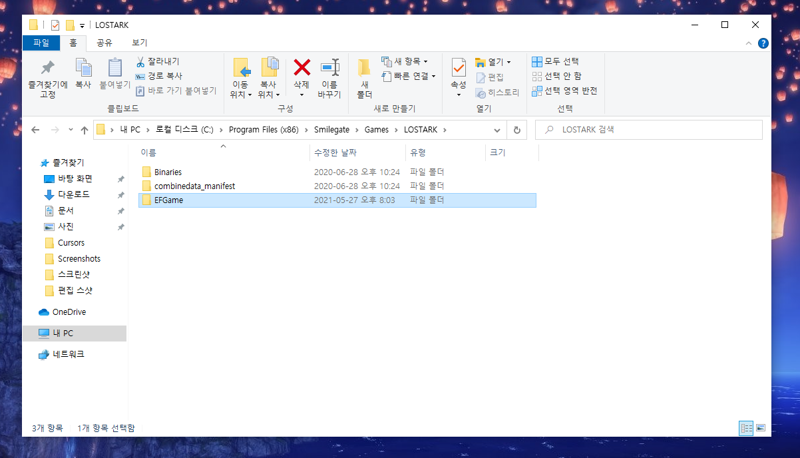Open 편집 스샷 folder in sidebar
Screen dimensions: 800x458
click(x=74, y=290)
